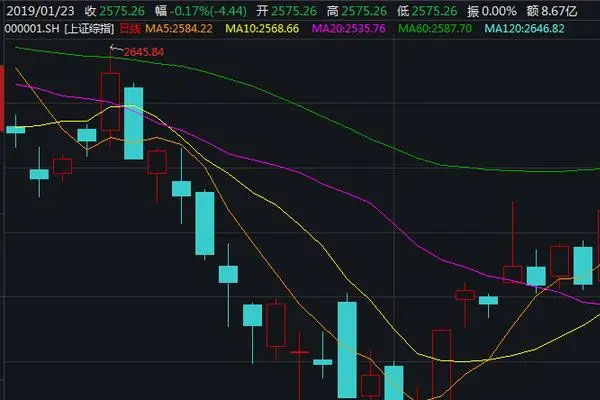Image resolution: width=600 pixels, height=400 pixels.
Task: Click the change value 幅 -0.17%(-4.44)
Action: (x=201, y=11)
